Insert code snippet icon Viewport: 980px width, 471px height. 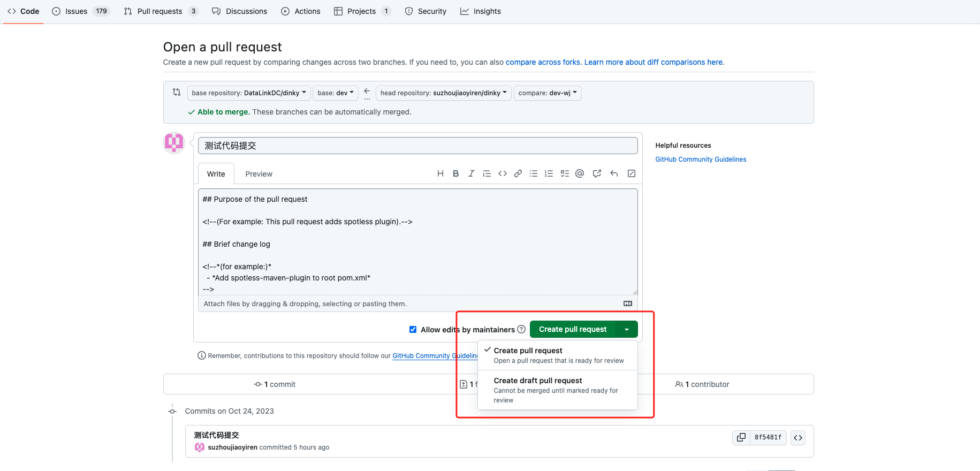pos(502,173)
